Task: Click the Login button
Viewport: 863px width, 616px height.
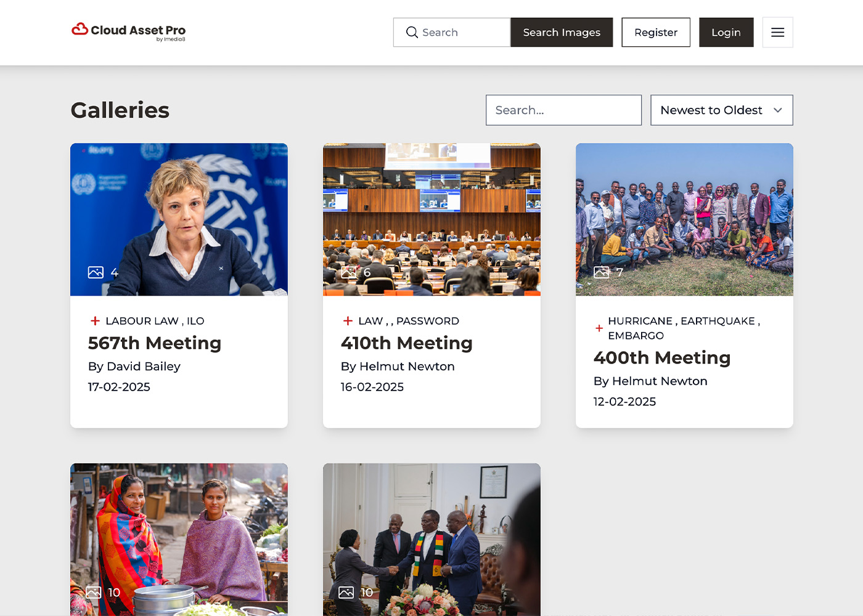Action: click(x=726, y=33)
